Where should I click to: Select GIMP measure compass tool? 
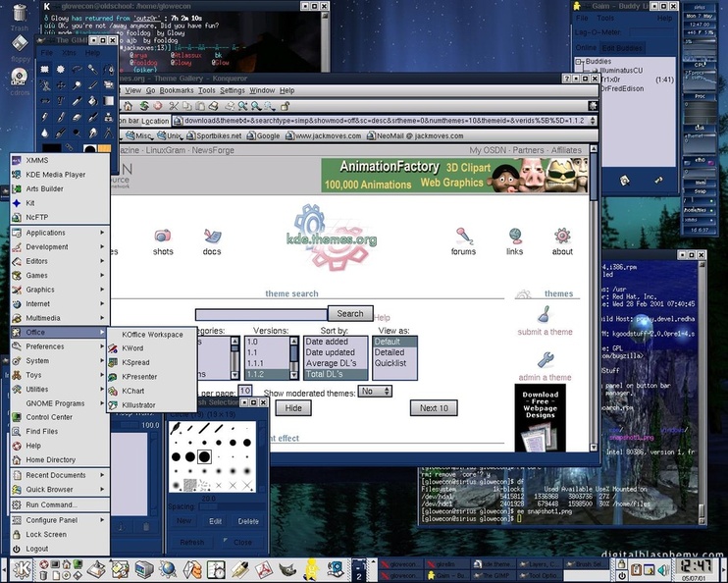pos(109,133)
